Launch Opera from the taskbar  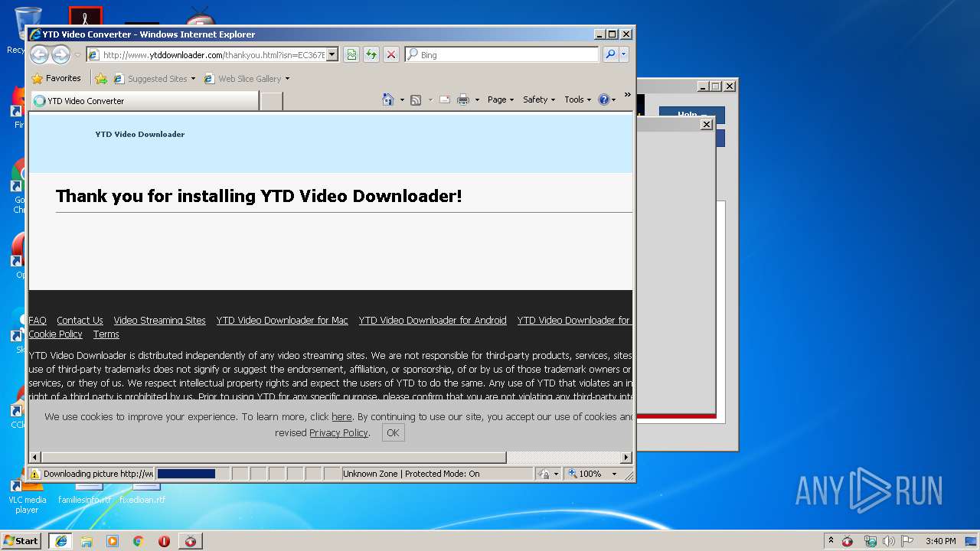click(164, 540)
